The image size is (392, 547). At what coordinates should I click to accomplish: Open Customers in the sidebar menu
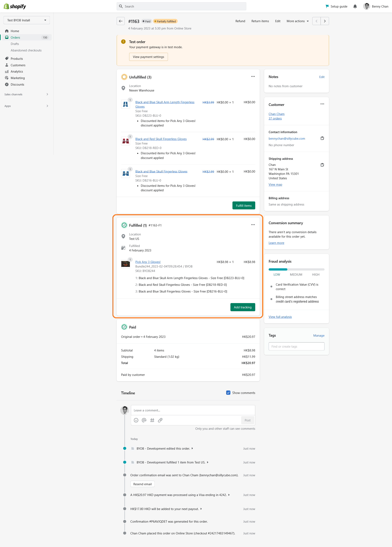pos(18,65)
